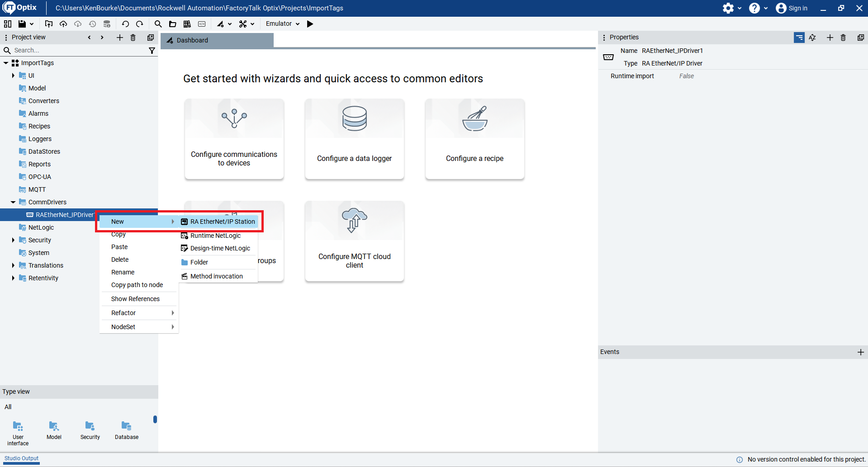The image size is (868, 467).
Task: Open the library books icon
Action: [187, 24]
